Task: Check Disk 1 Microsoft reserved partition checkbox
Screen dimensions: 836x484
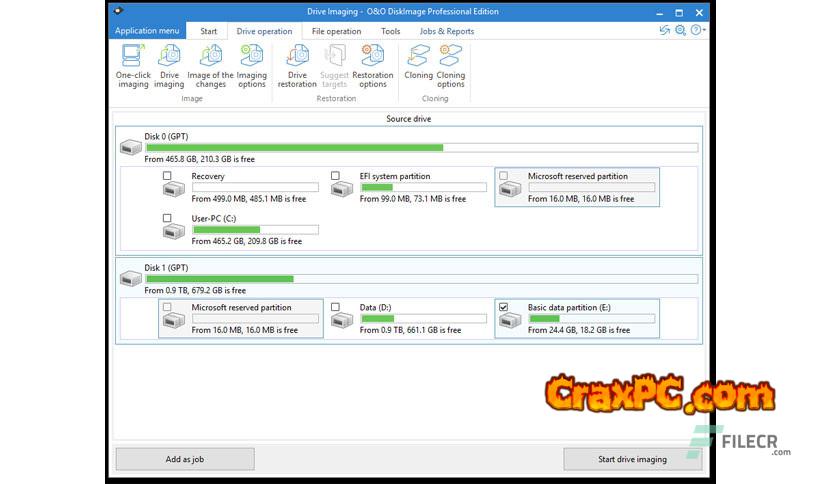Action: (167, 307)
